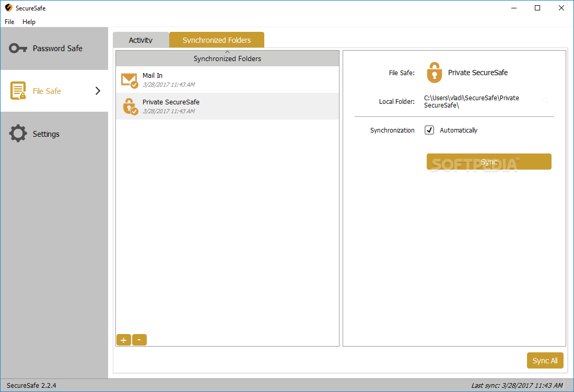Expand File Safe sidebar chevron arrow
This screenshot has width=574, height=392.
[x=98, y=91]
